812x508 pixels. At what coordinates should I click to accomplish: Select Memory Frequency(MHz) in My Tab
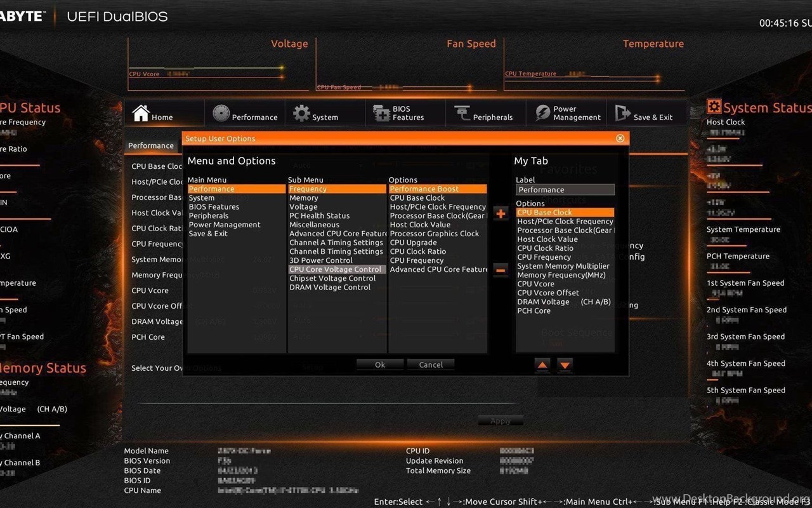(x=565, y=275)
